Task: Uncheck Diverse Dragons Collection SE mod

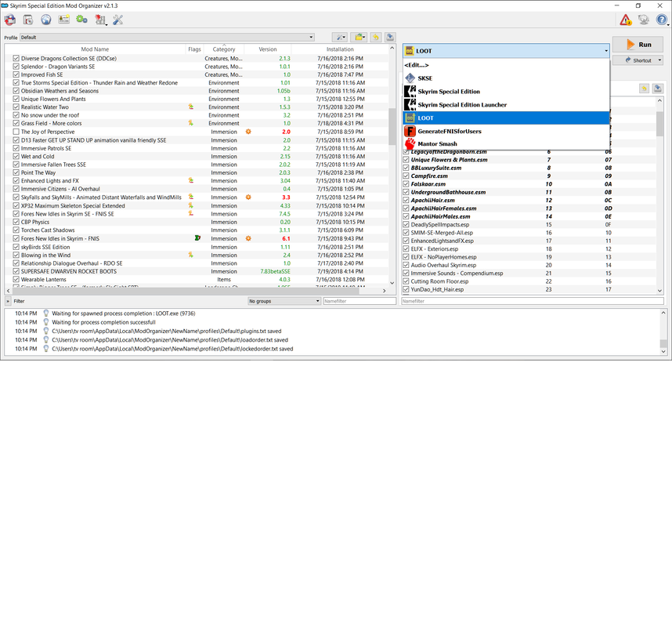Action: (16, 58)
